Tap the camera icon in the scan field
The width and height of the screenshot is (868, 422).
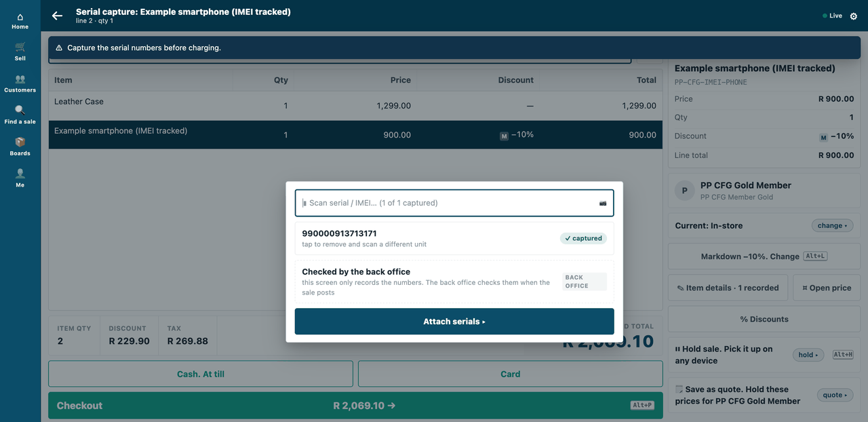[x=603, y=203]
